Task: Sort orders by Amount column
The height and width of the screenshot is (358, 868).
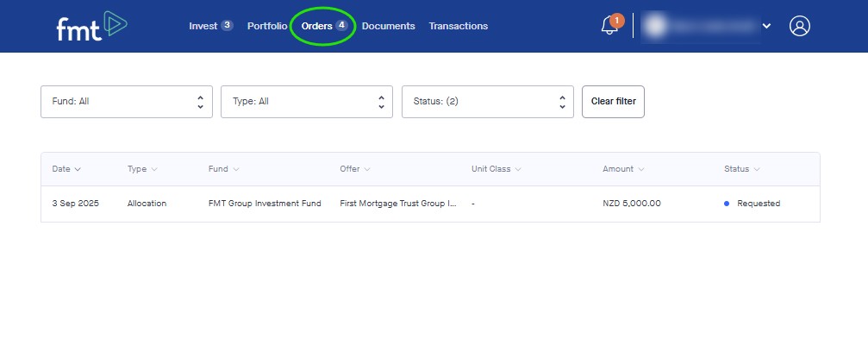Action: point(623,169)
